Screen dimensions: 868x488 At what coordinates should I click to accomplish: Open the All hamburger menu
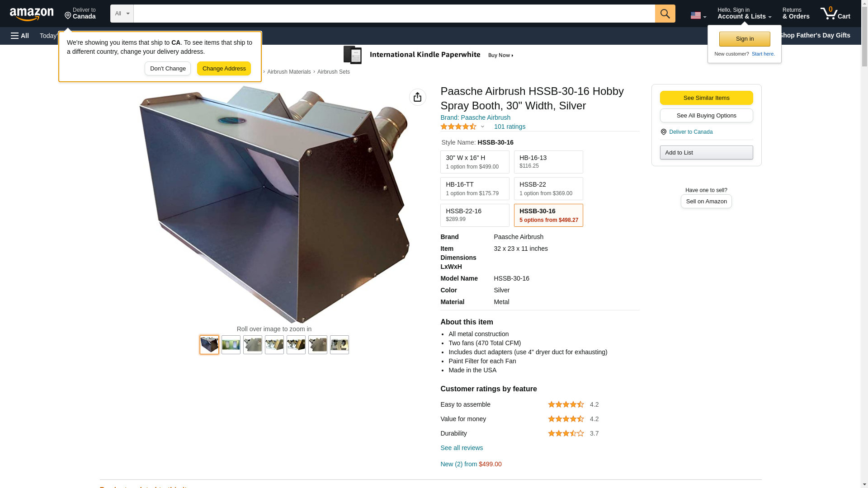20,36
